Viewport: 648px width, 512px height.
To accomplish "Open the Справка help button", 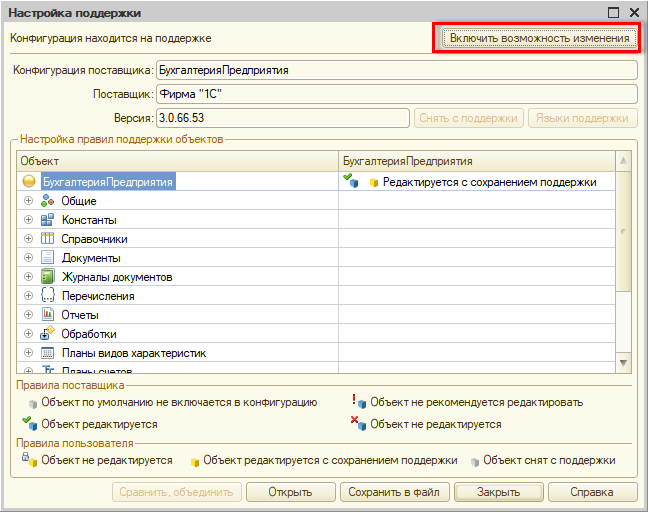I will click(591, 492).
